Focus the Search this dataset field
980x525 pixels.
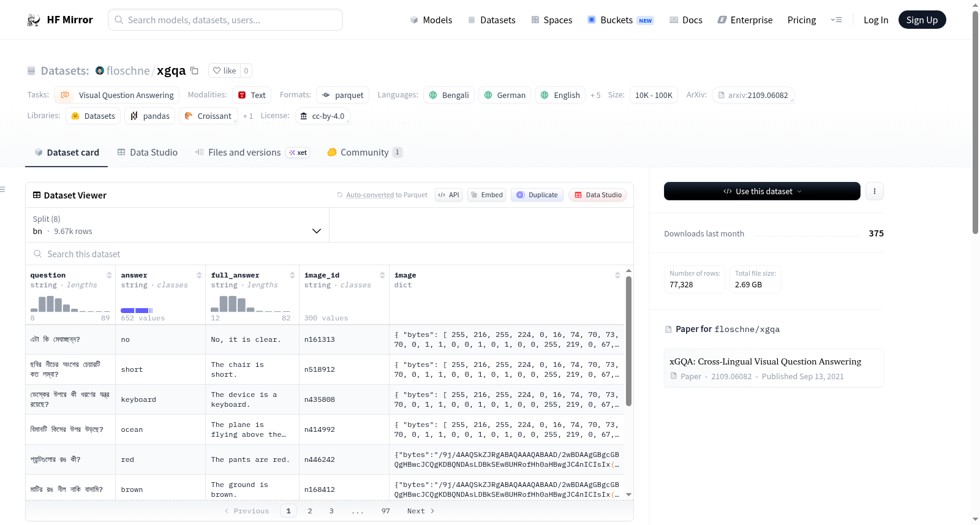point(330,254)
